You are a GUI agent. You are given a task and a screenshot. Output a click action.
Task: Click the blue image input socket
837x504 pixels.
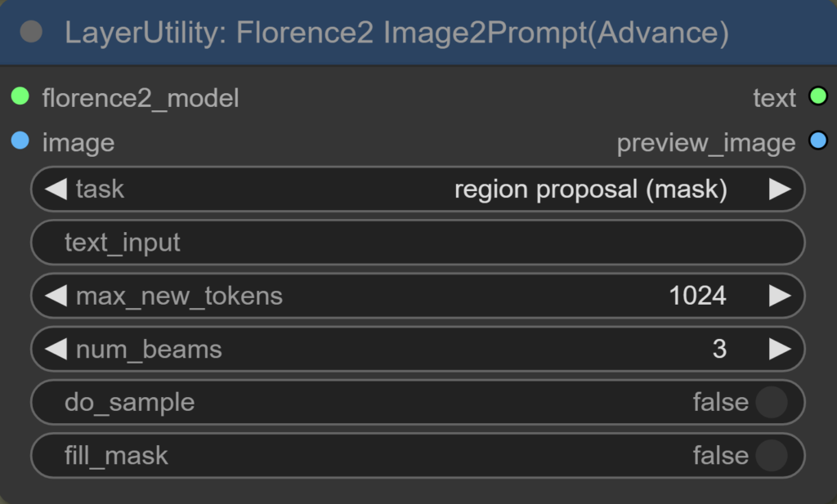click(x=20, y=142)
